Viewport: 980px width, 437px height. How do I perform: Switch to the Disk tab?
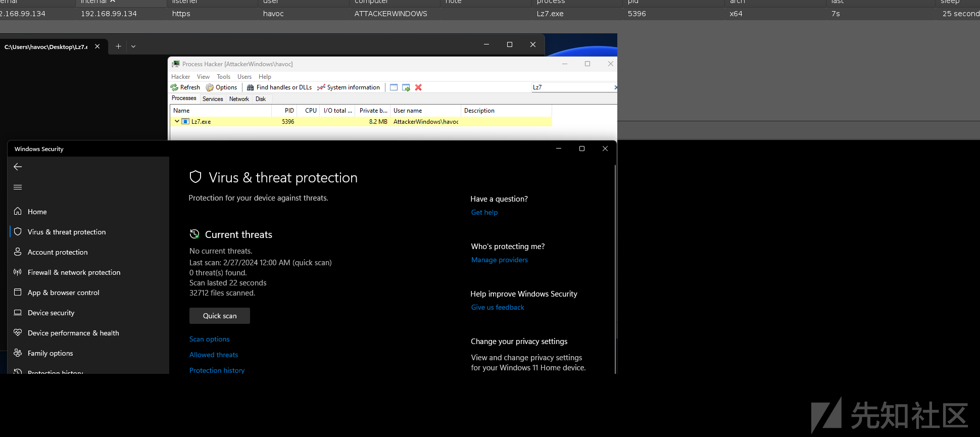coord(261,99)
